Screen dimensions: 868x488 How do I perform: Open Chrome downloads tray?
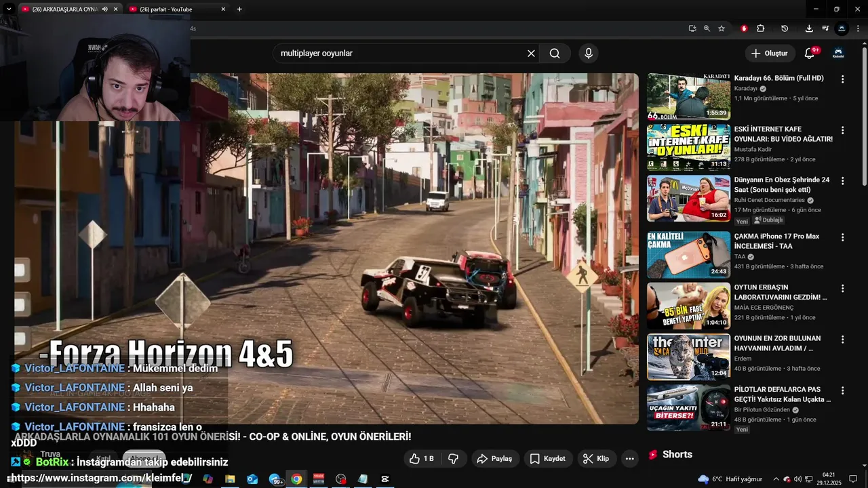point(809,28)
